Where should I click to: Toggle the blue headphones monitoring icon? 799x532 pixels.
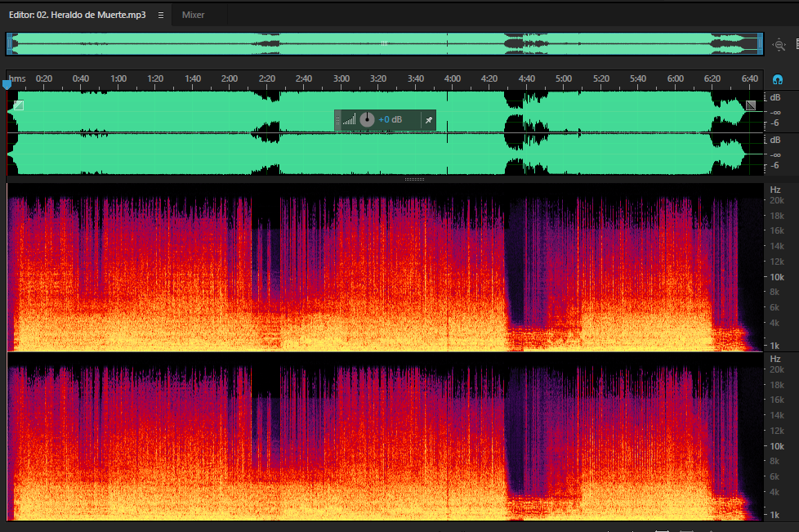778,79
